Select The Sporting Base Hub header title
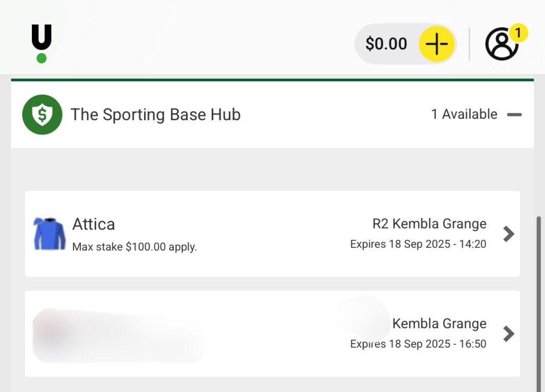 pos(155,114)
